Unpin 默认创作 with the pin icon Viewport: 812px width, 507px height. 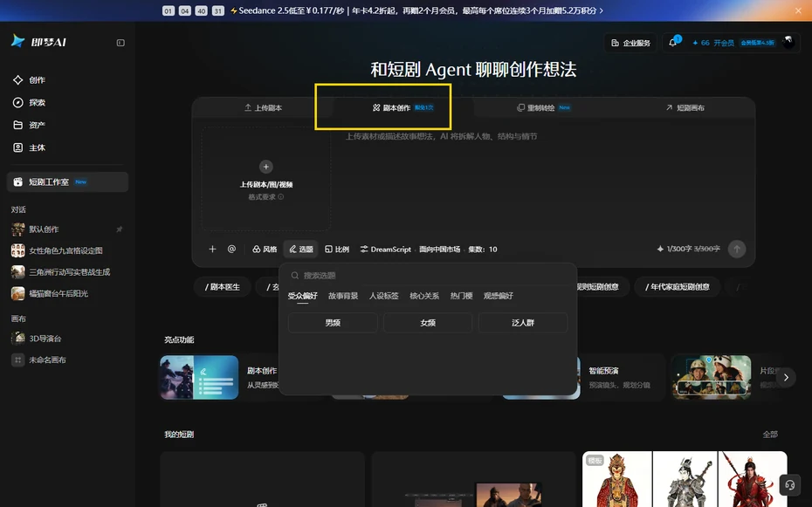(119, 230)
